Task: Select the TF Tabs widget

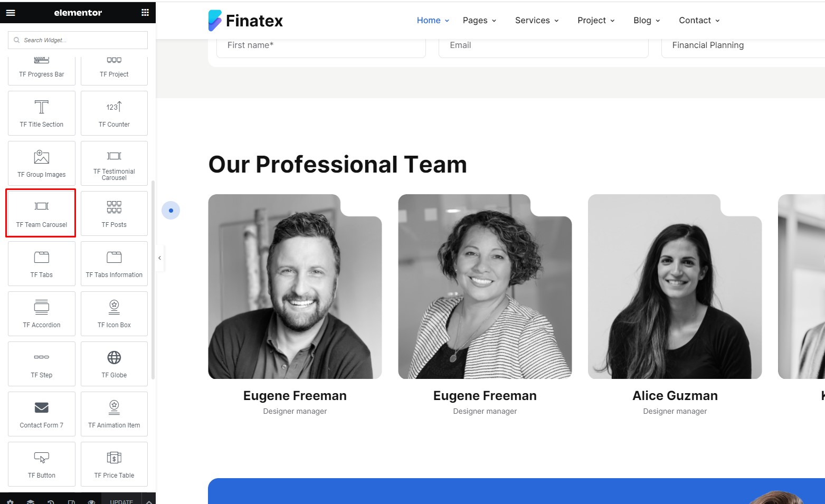Action: [x=42, y=263]
